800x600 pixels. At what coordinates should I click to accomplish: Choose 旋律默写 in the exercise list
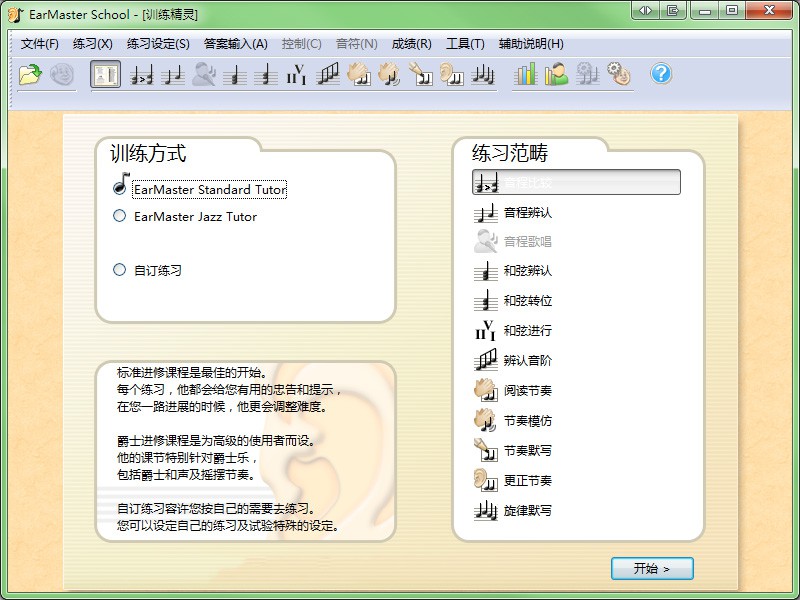513,510
